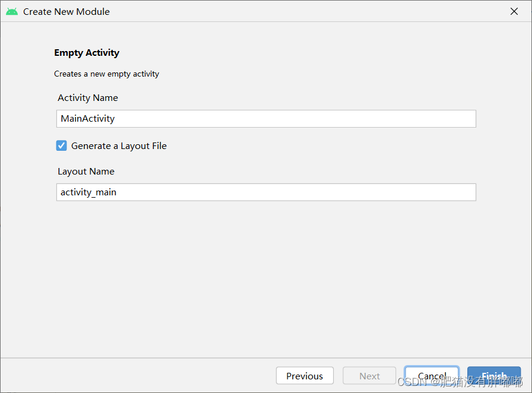
Task: Click the disabled Next button
Action: (369, 375)
